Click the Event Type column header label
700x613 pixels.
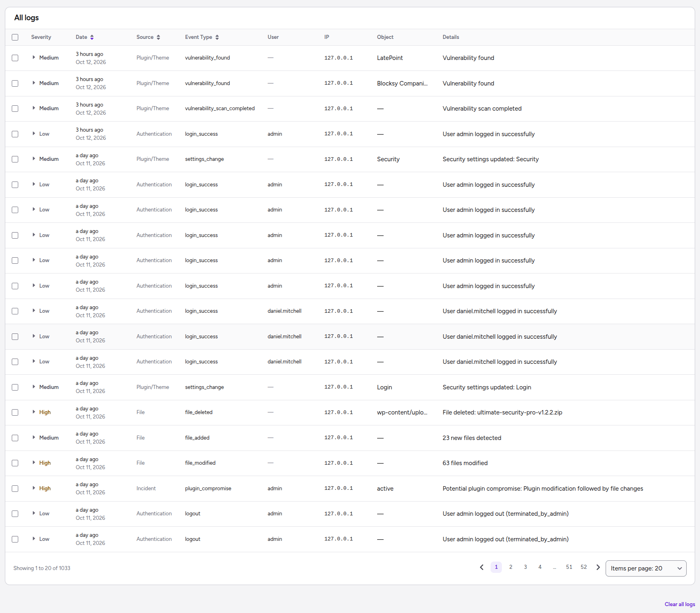click(x=198, y=37)
